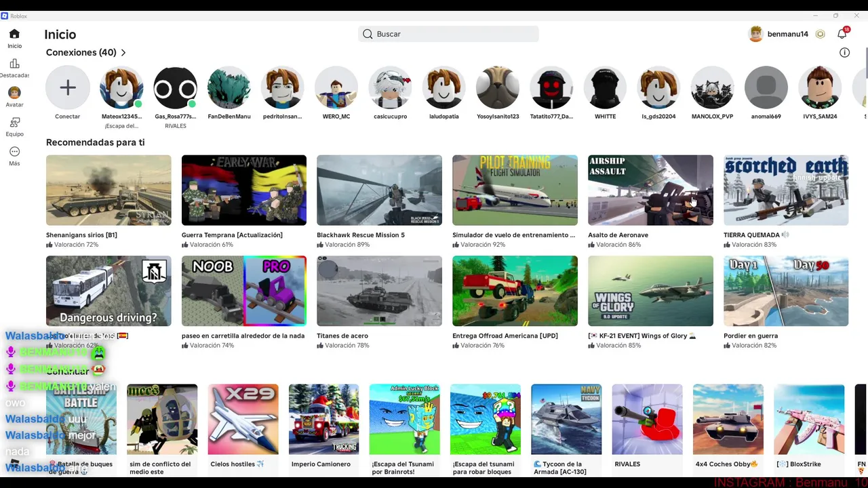868x488 pixels.
Task: Open Entrega Offroad Americana thumbnail
Action: coord(515,291)
